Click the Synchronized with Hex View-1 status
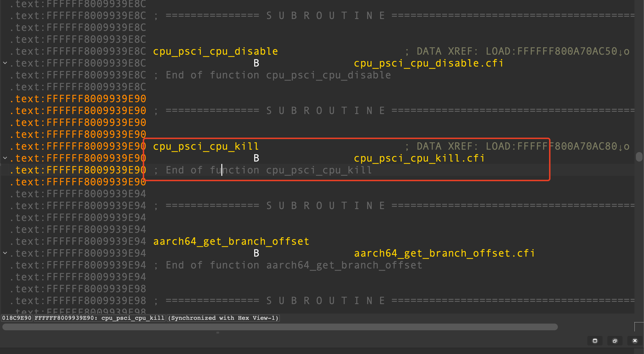The width and height of the screenshot is (644, 354). click(223, 318)
